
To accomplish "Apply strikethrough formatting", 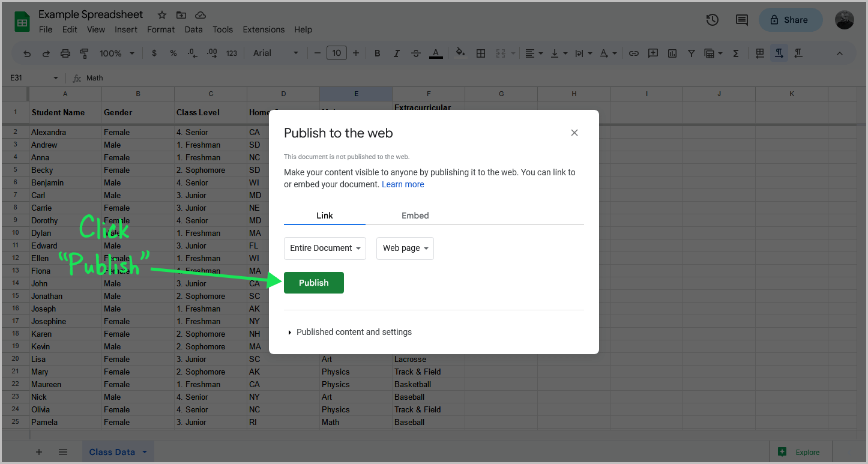I will pos(416,53).
